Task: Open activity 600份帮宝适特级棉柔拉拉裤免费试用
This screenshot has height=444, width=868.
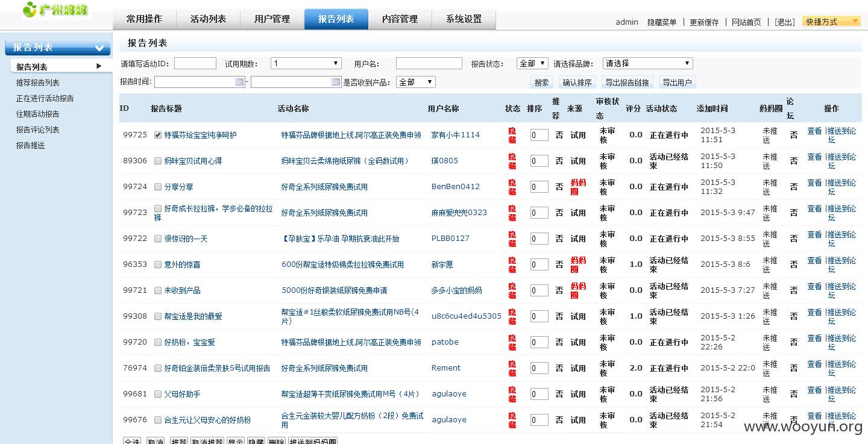Action: pos(342,264)
